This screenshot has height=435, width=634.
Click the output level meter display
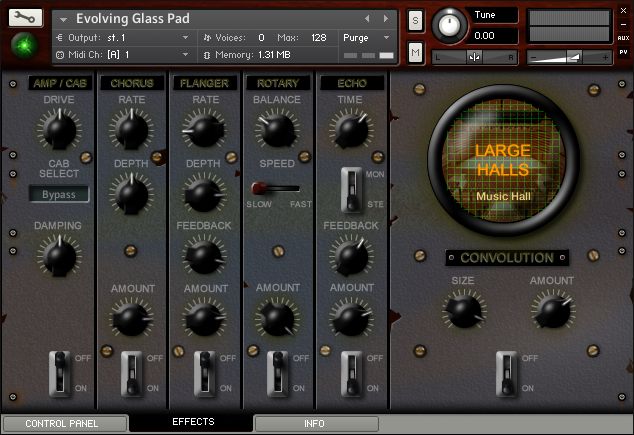click(569, 26)
